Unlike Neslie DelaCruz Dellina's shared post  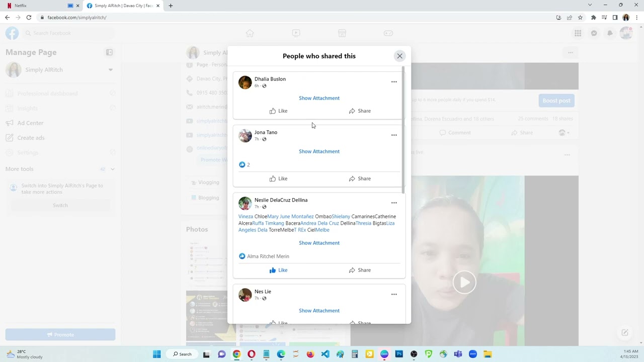[278, 270]
